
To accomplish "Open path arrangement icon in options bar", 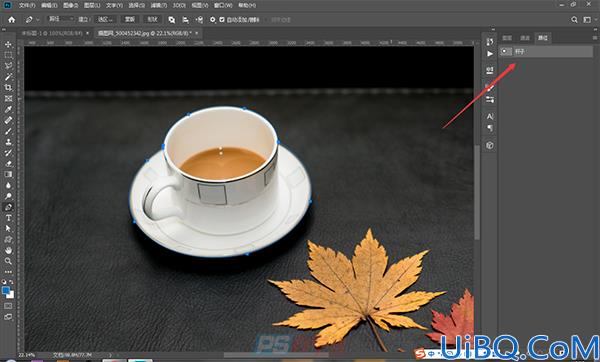I will (199, 20).
